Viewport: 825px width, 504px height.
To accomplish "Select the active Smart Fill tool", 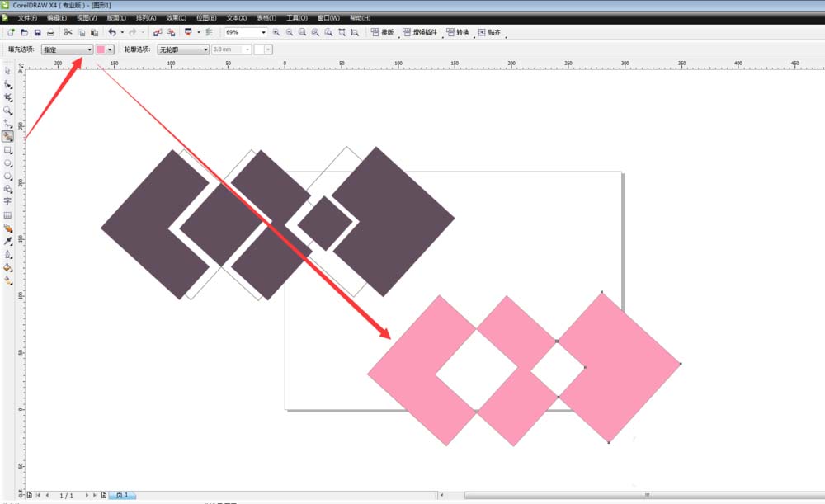I will [7, 136].
